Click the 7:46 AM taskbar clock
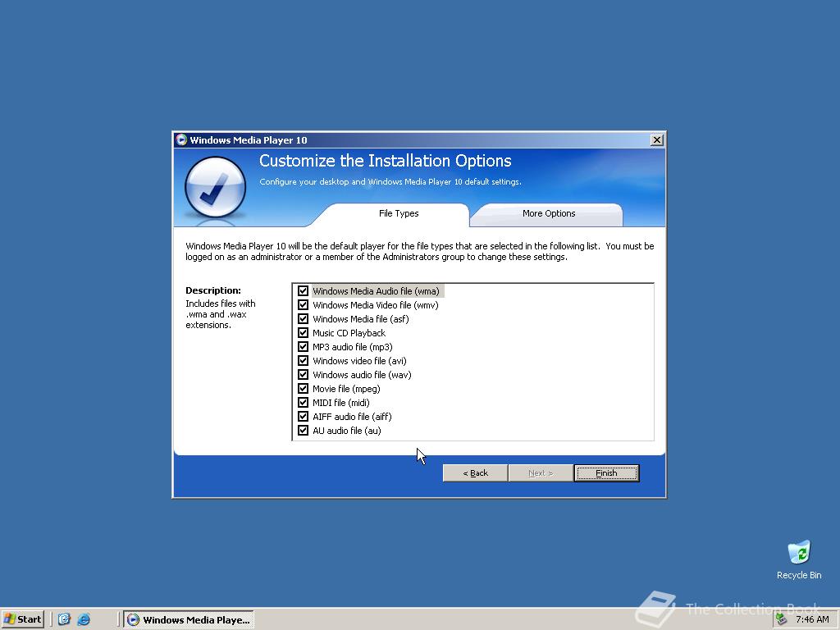840x630 pixels. click(x=812, y=620)
